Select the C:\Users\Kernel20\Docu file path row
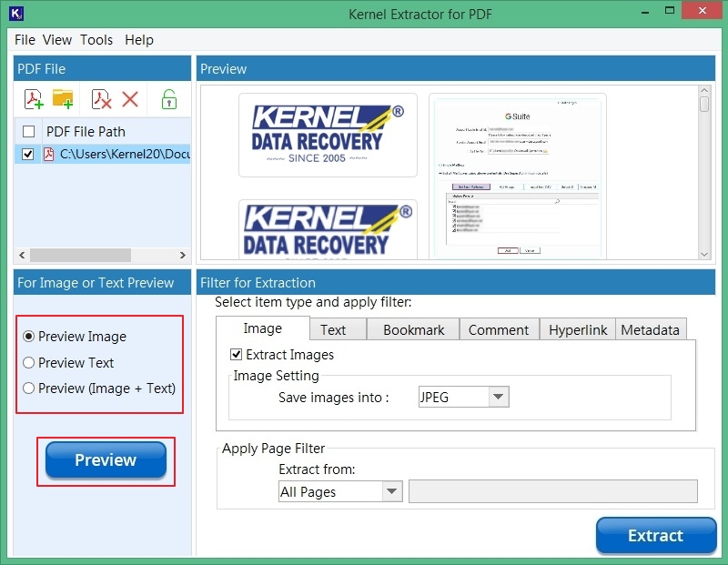The image size is (728, 565). coord(103,154)
